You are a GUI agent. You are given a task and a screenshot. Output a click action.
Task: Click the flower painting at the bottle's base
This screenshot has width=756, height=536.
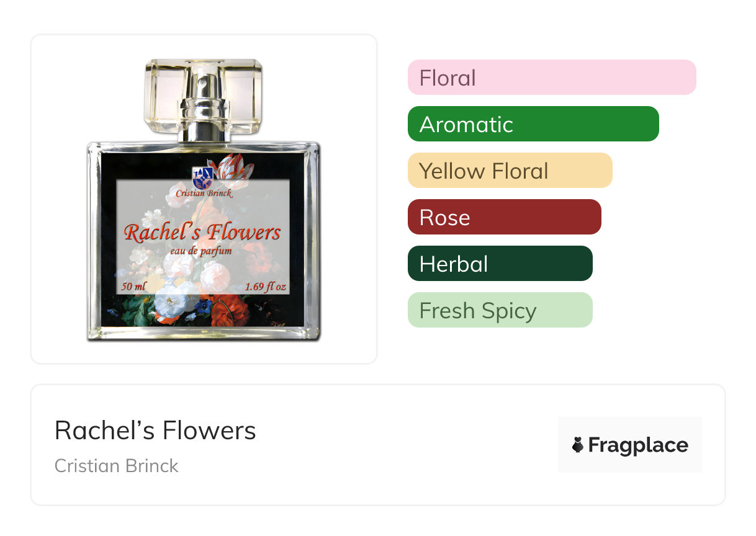coord(202,310)
